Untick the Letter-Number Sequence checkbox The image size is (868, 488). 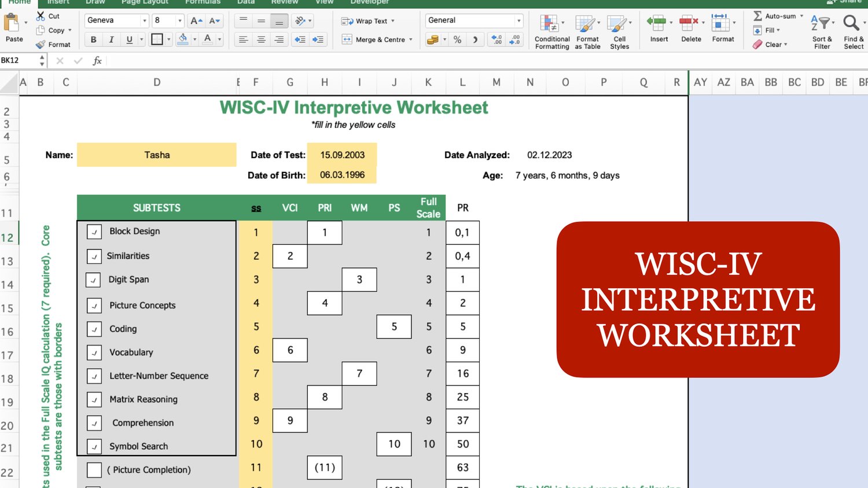94,376
